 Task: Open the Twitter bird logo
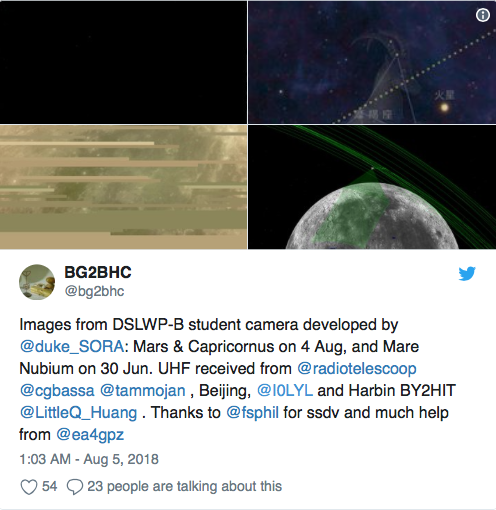pos(467,274)
